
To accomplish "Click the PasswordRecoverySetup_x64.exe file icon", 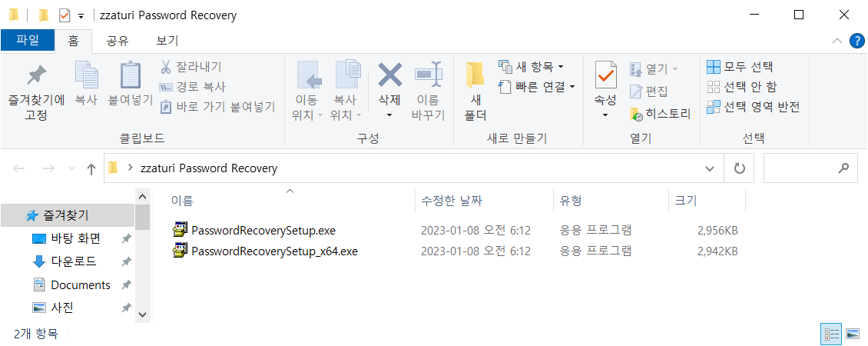I will coord(181,251).
